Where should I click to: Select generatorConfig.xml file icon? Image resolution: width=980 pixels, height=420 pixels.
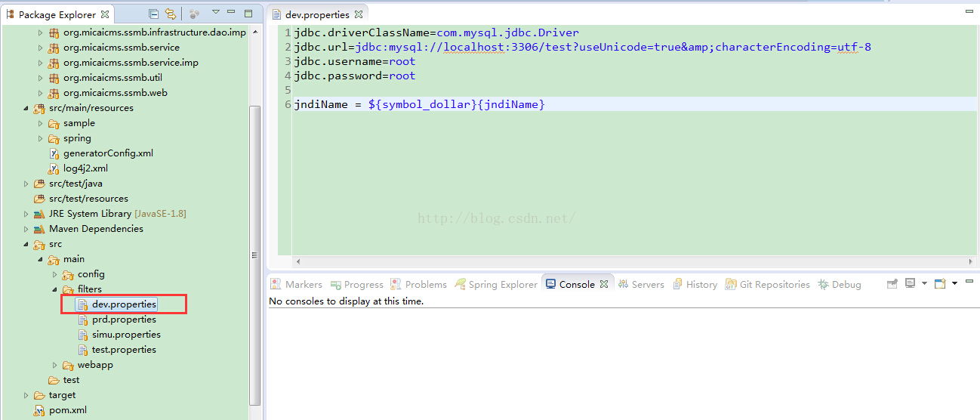pos(54,153)
